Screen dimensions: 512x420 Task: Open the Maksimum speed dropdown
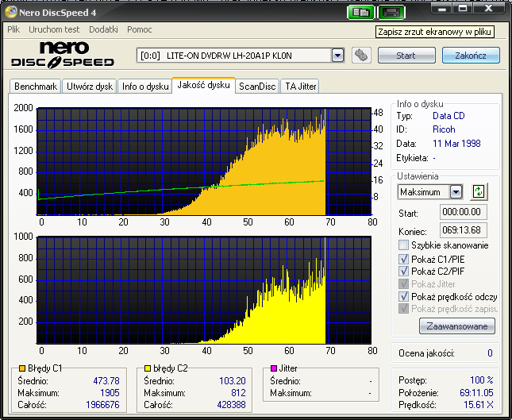456,192
